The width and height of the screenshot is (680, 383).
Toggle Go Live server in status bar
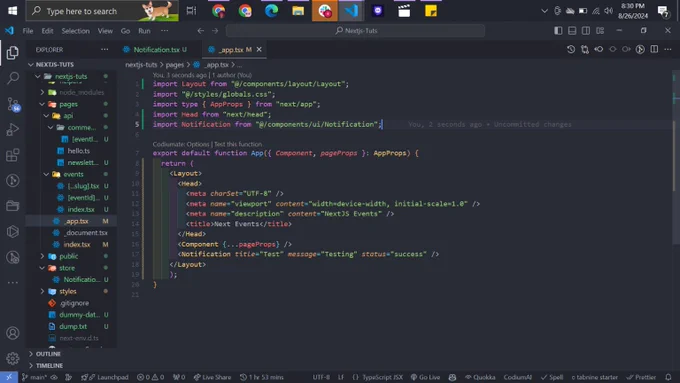[x=425, y=377]
